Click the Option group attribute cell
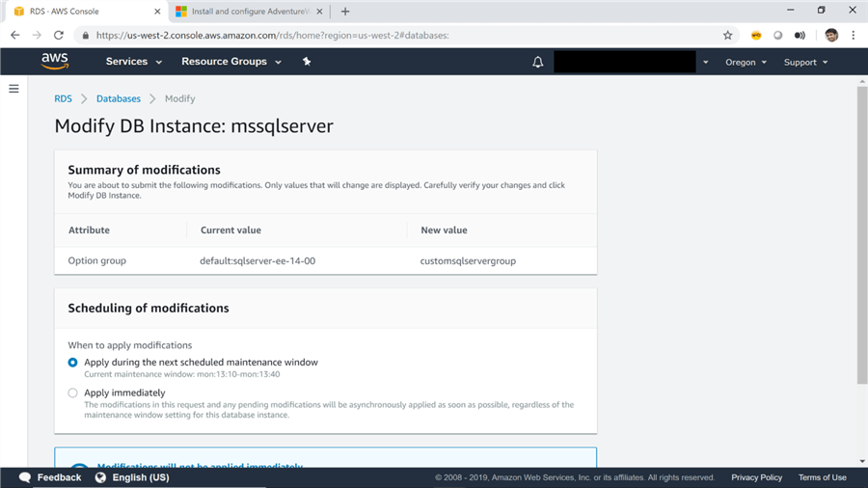 click(x=96, y=260)
